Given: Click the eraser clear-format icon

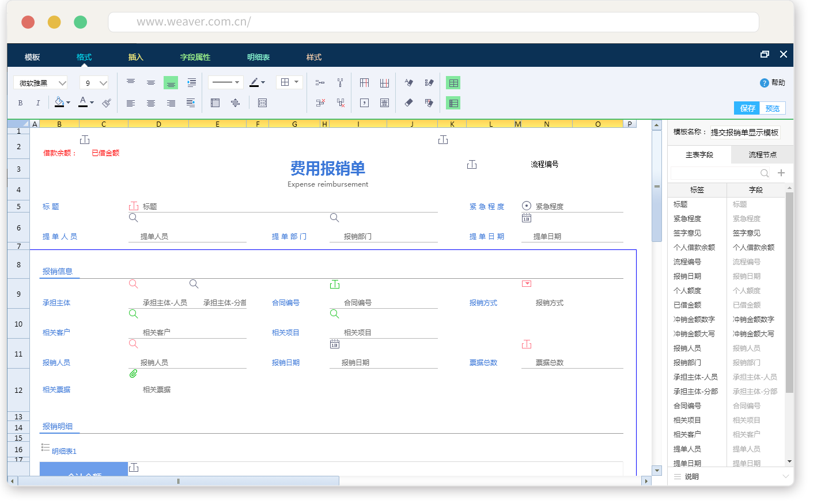Looking at the screenshot, I should [408, 103].
